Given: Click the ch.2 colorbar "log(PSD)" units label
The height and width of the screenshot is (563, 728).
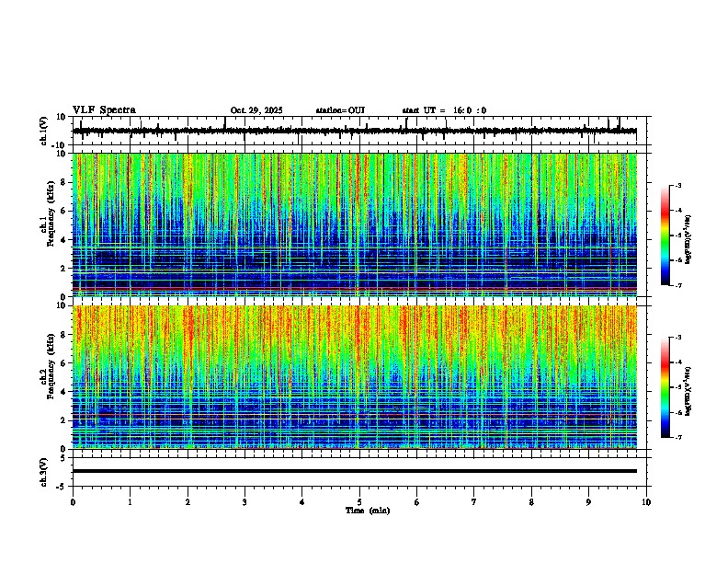Looking at the screenshot, I should click(x=688, y=391).
